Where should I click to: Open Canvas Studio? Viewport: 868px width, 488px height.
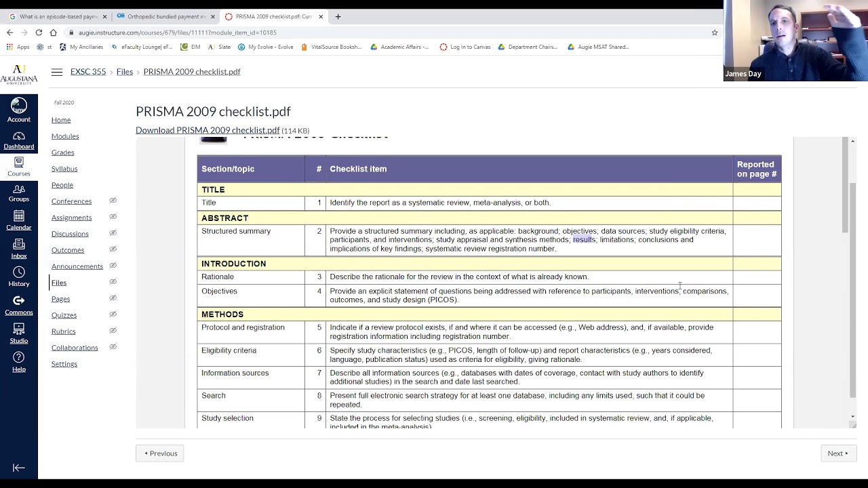(19, 333)
